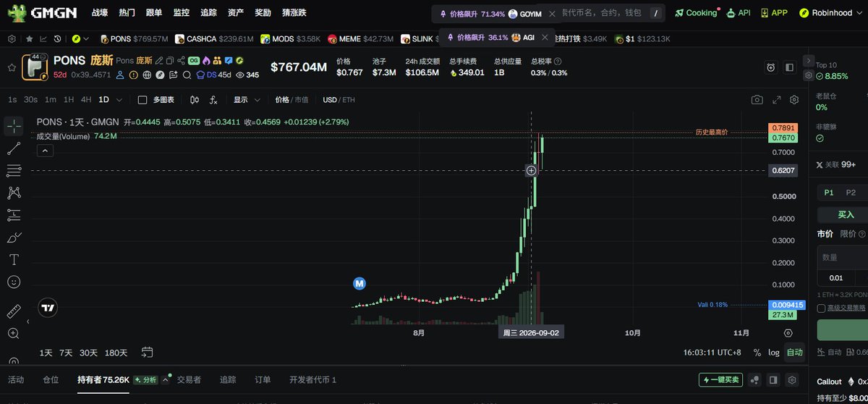The image size is (868, 404).
Task: Expand chart to fullscreen
Action: pos(777,100)
